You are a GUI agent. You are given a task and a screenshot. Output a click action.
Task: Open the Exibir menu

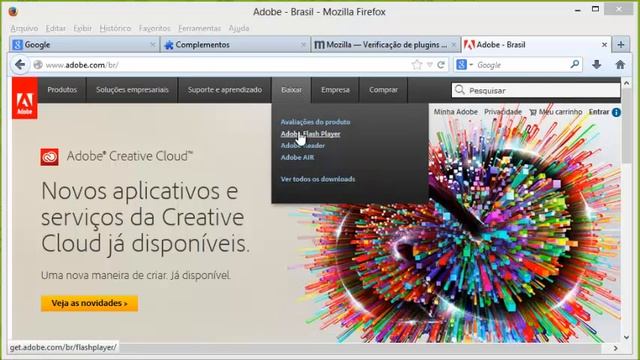click(82, 28)
